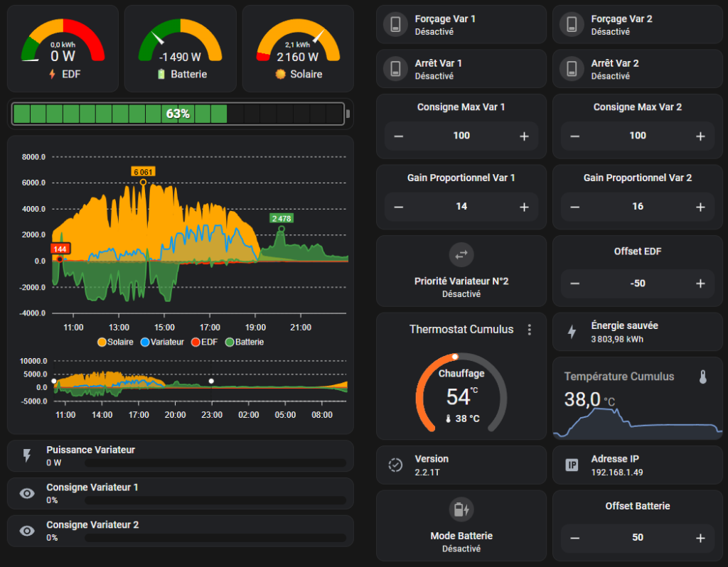Click the Énergie sauvée lightning bolt icon
Image resolution: width=728 pixels, height=567 pixels.
click(572, 331)
